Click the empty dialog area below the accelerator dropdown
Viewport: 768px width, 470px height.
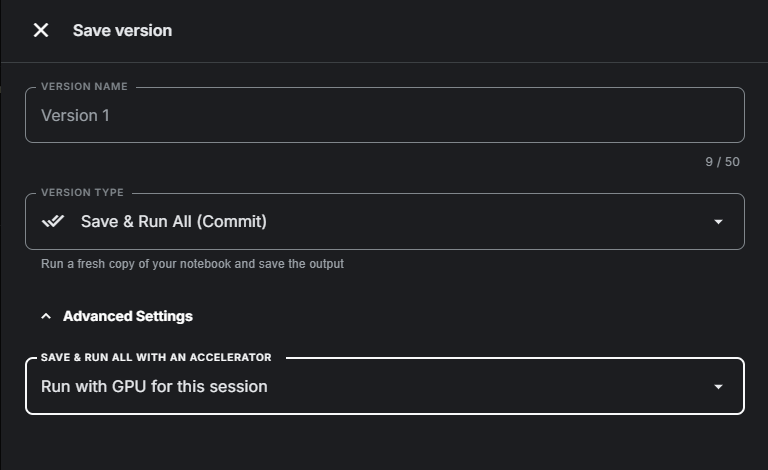pos(385,443)
